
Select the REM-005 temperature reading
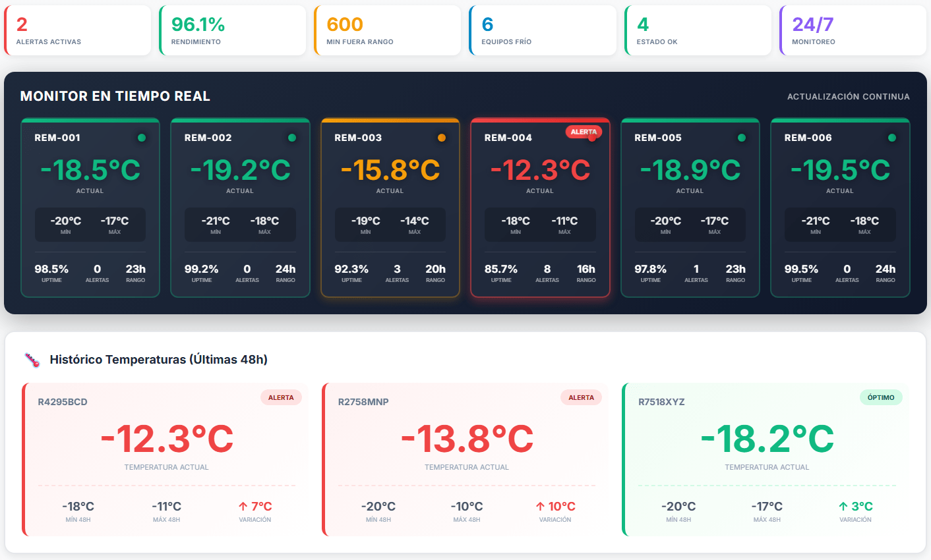point(690,170)
